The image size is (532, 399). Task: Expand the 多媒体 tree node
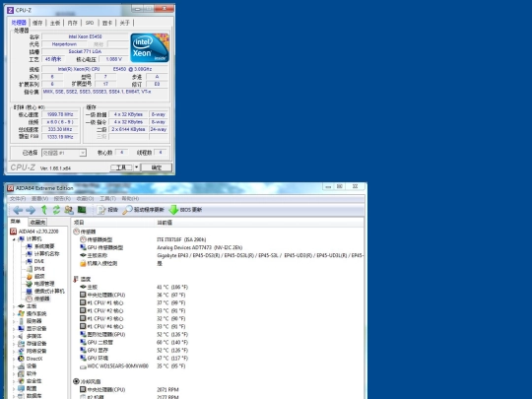(x=14, y=336)
